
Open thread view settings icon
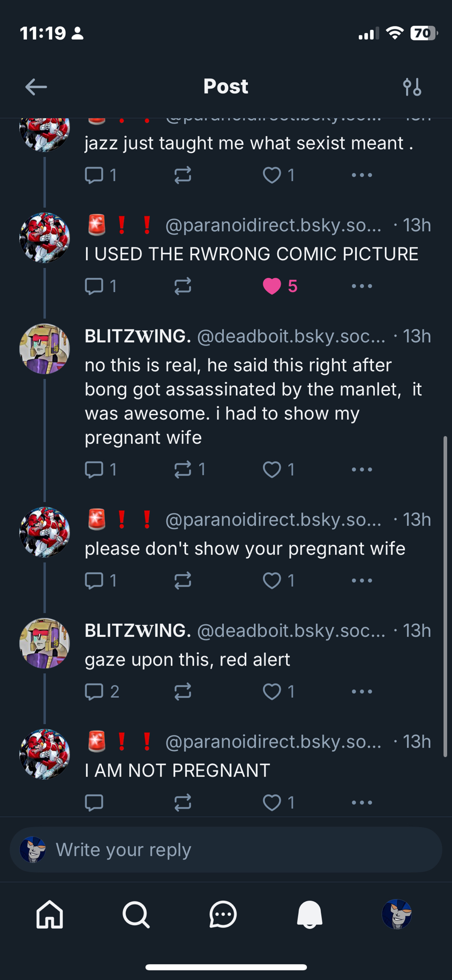click(412, 87)
